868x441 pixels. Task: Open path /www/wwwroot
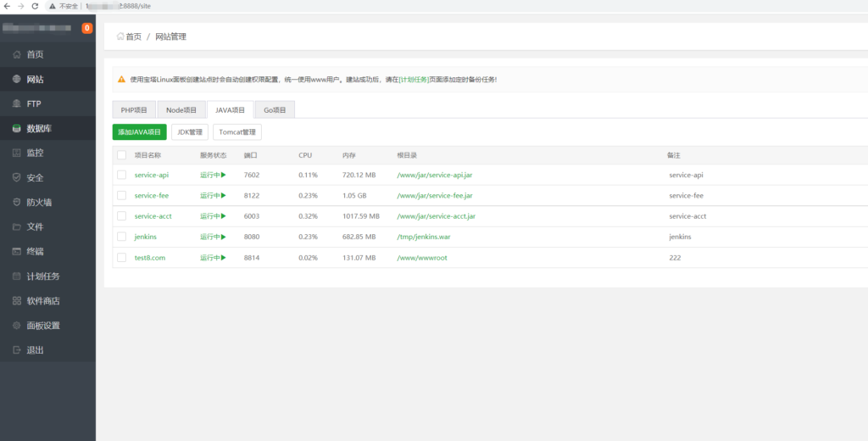422,258
